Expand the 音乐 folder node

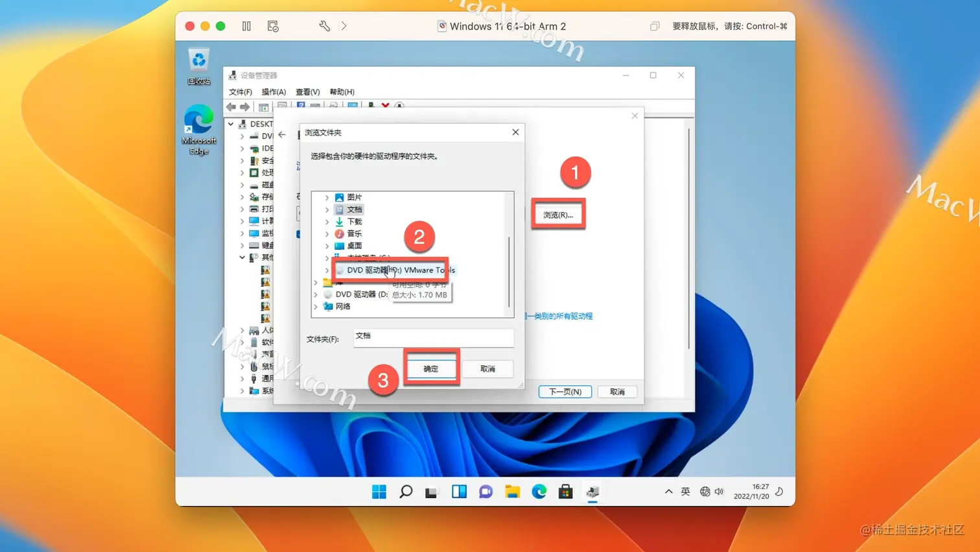(x=327, y=234)
